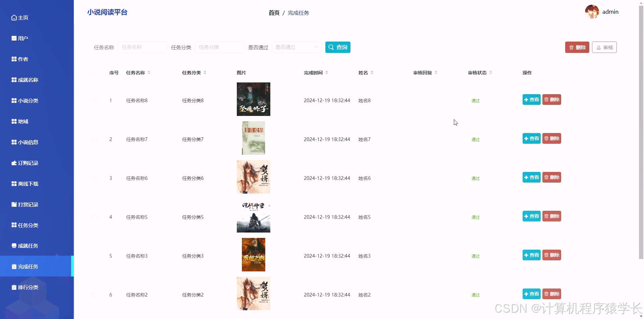Check the row for 任务名称8
Viewport: 644px width, 319px height.
pyautogui.click(x=95, y=101)
